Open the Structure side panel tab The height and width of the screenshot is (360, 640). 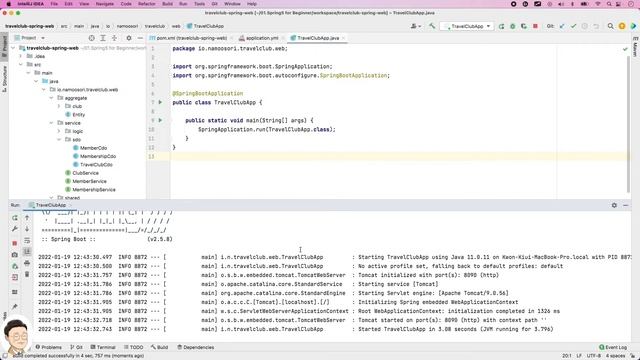pos(4,78)
